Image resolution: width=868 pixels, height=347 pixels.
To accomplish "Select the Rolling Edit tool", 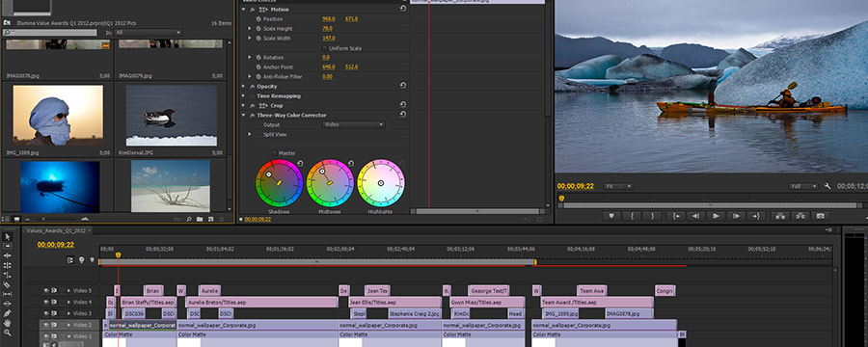I will tap(7, 266).
